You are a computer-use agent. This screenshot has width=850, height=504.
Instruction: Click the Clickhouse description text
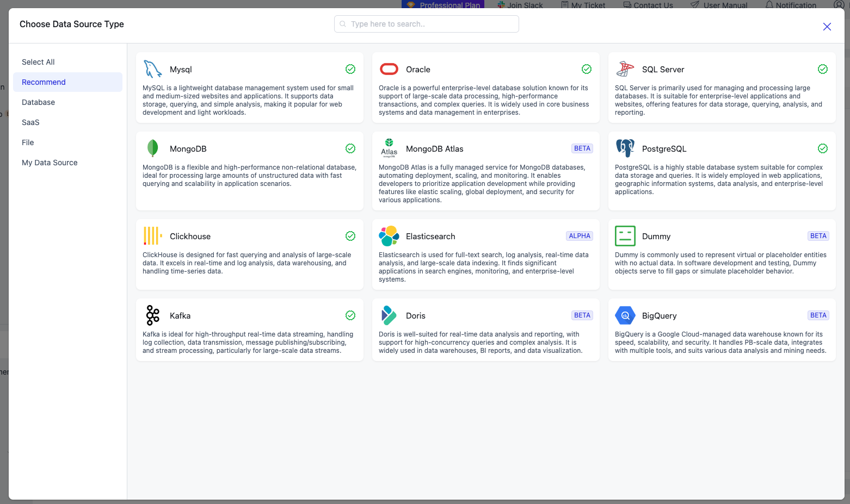[247, 263]
